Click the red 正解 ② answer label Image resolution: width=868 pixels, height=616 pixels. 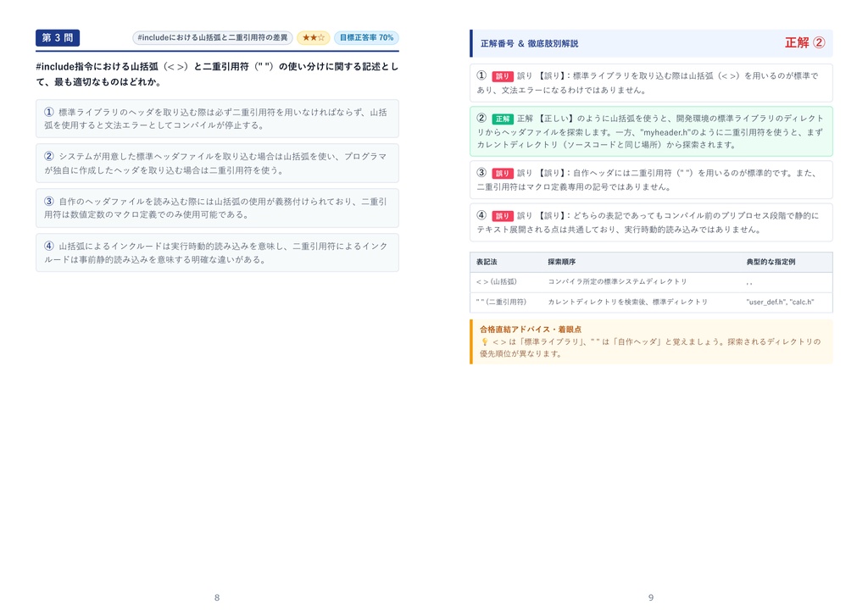[805, 42]
